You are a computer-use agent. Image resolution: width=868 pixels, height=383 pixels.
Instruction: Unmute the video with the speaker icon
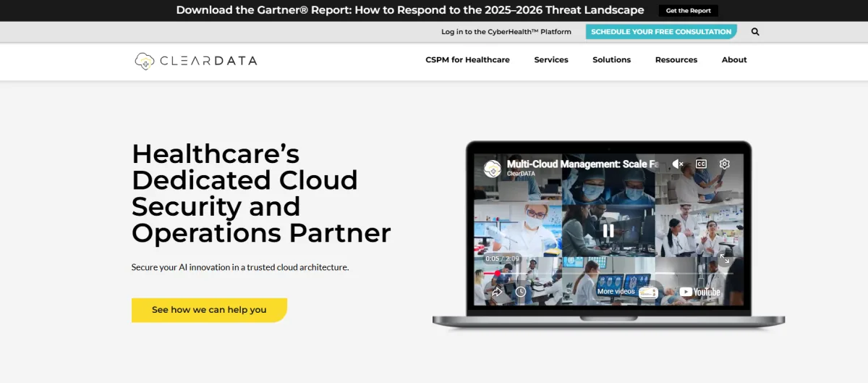click(x=678, y=164)
